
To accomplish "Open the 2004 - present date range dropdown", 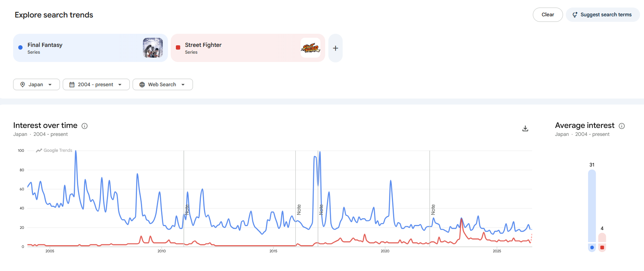I will coord(96,85).
